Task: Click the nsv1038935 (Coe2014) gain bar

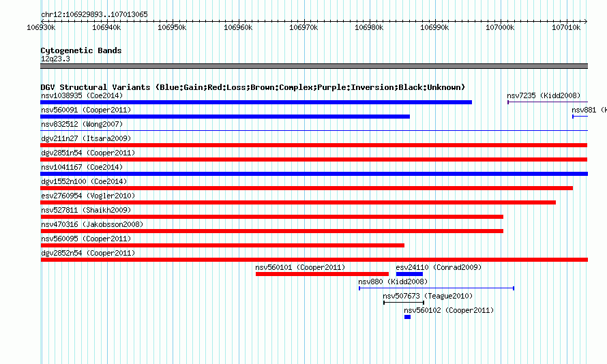Action: [x=256, y=102]
